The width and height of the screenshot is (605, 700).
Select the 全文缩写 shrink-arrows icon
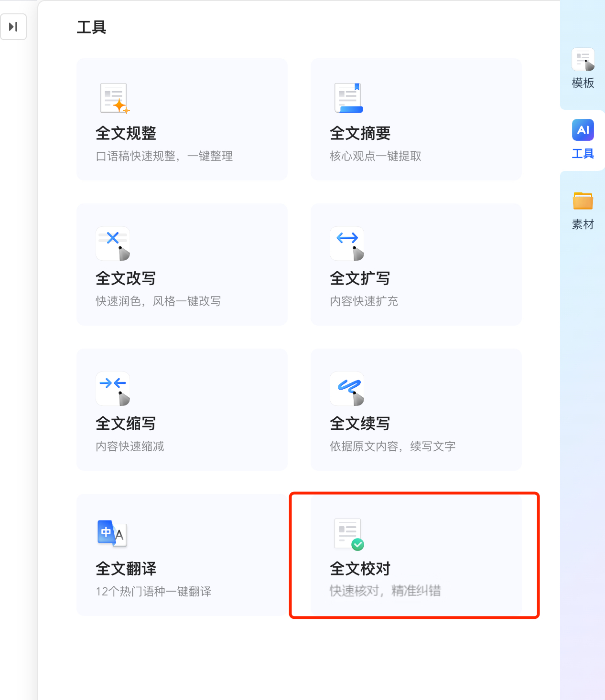(x=113, y=389)
